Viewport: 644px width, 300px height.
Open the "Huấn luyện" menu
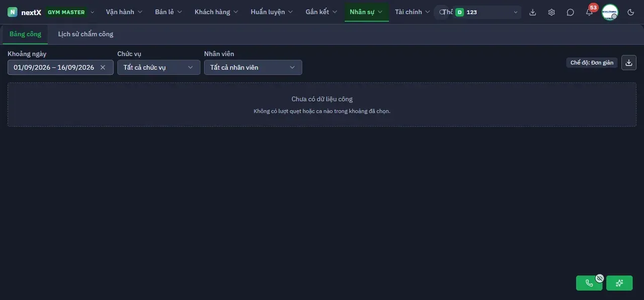point(272,12)
